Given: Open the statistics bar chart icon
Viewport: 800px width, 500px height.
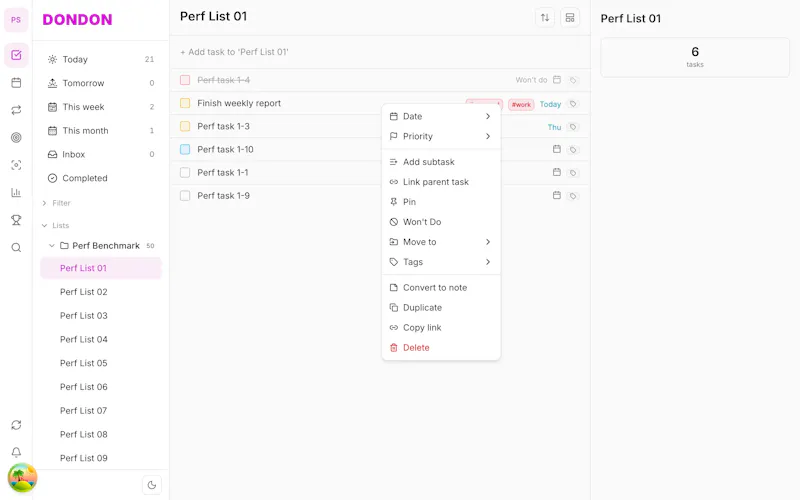Looking at the screenshot, I should (x=16, y=192).
